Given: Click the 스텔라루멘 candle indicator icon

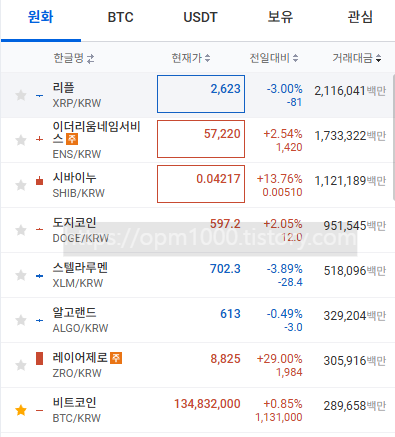Looking at the screenshot, I should [39, 276].
